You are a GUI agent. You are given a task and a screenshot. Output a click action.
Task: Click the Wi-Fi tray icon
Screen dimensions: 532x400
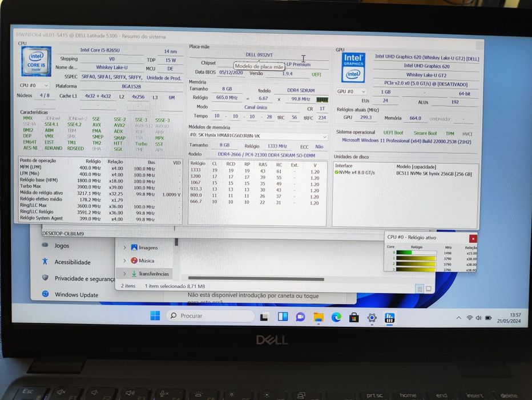(x=470, y=318)
